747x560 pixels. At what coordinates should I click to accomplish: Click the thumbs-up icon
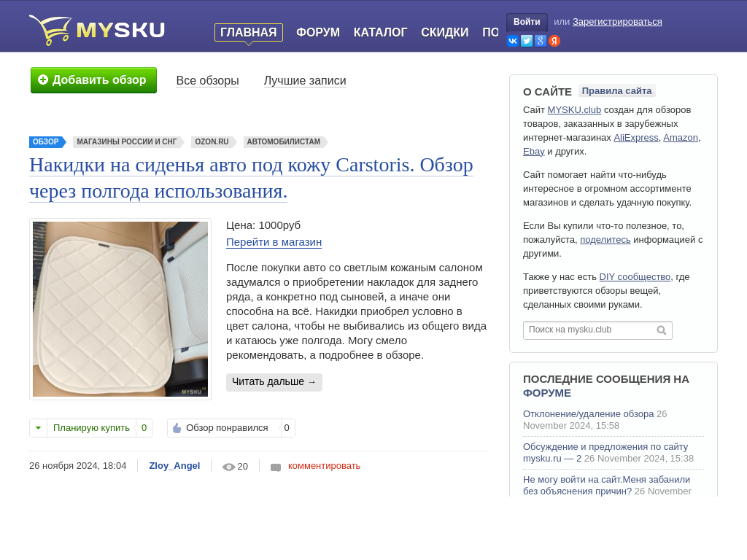pyautogui.click(x=177, y=428)
